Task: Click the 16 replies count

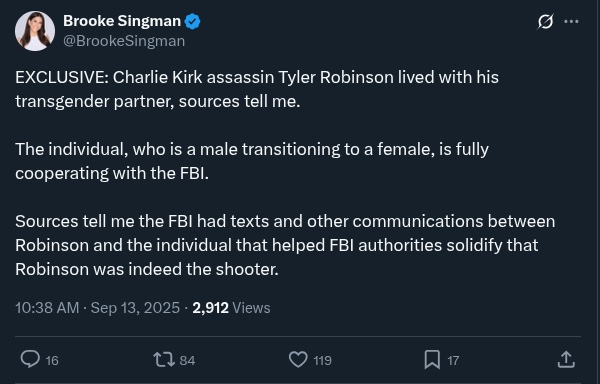Action: tap(52, 360)
